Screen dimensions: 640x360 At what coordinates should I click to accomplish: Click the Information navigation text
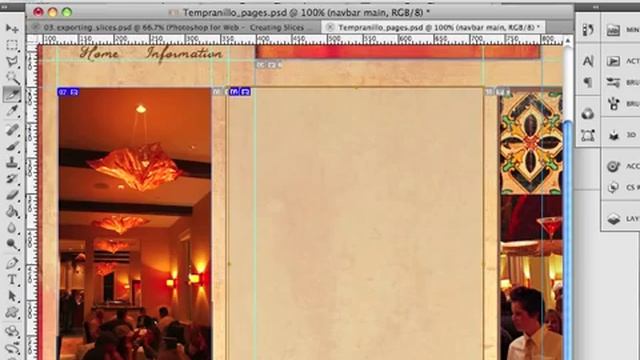tap(184, 53)
